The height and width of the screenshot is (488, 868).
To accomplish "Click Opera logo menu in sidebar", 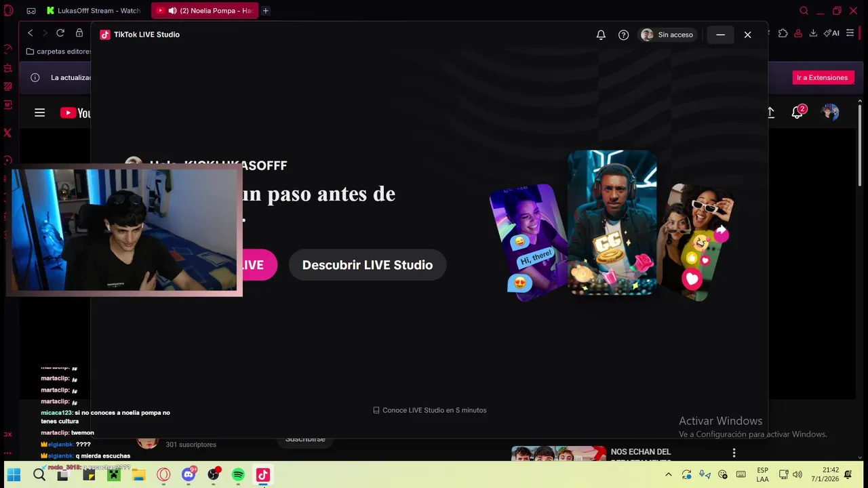I will pyautogui.click(x=8, y=11).
